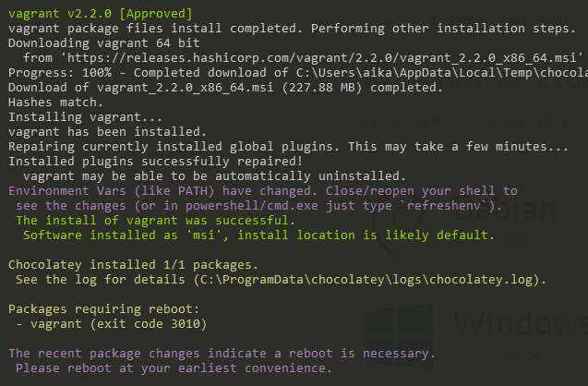Click the 'Chocolatey installed 1/1 packages.' line

click(x=133, y=265)
